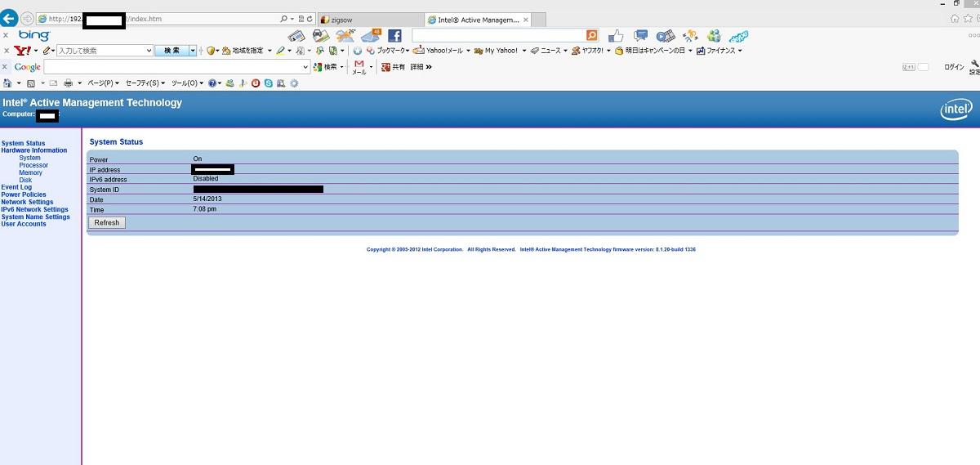Click the Yahoo toolbar security shield icon
980x465 pixels.
(211, 51)
